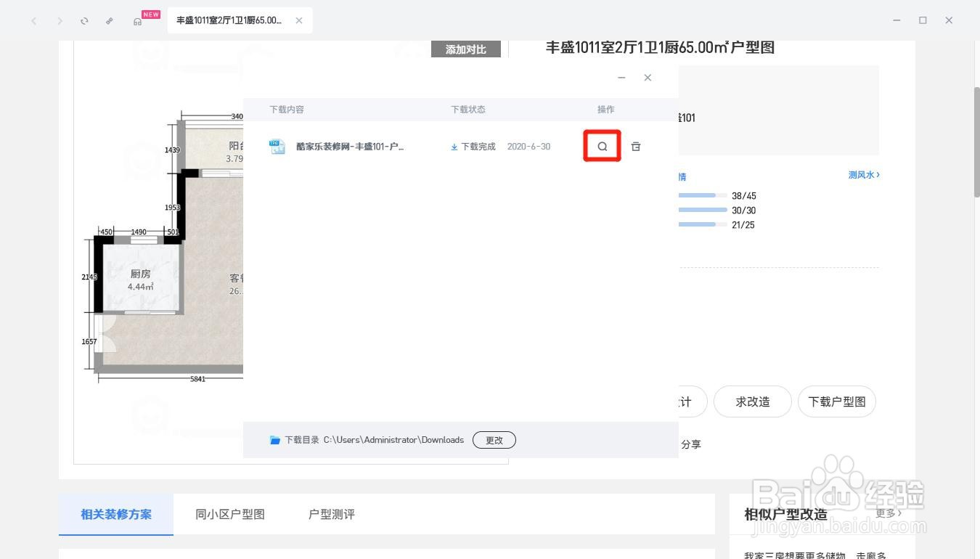Select the 丰盛1011室2厅1卫1厨65.00 tab
Viewport: 980px width, 559px height.
coord(240,20)
